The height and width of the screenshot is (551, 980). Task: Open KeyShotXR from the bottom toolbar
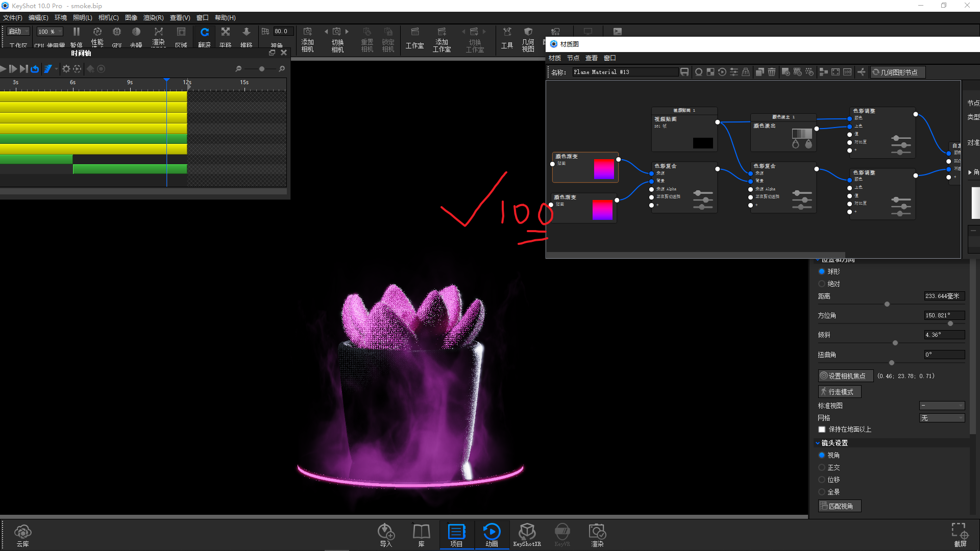pos(527,535)
